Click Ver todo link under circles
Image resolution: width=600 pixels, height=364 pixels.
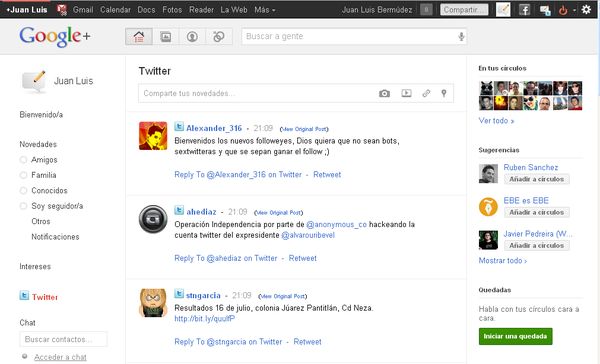[x=496, y=121]
